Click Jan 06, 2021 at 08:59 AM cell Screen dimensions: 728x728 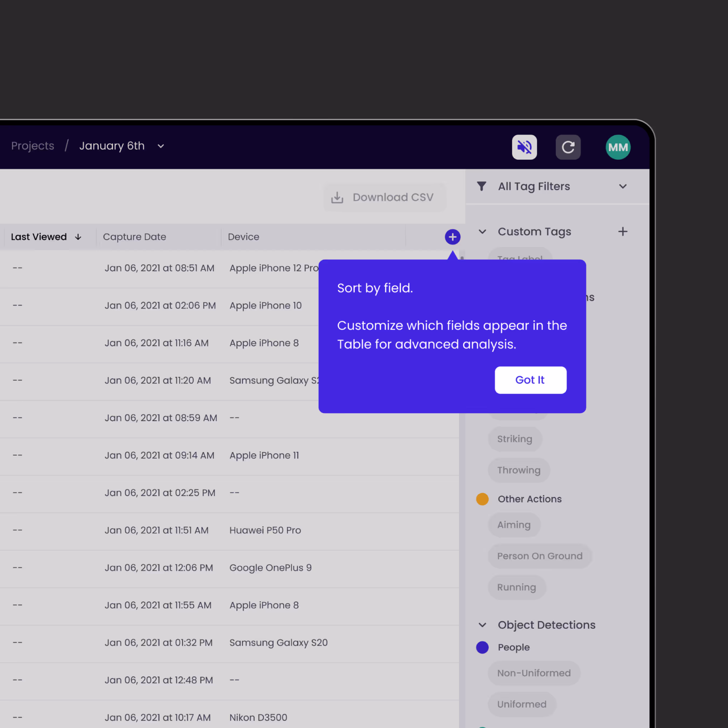tap(161, 418)
